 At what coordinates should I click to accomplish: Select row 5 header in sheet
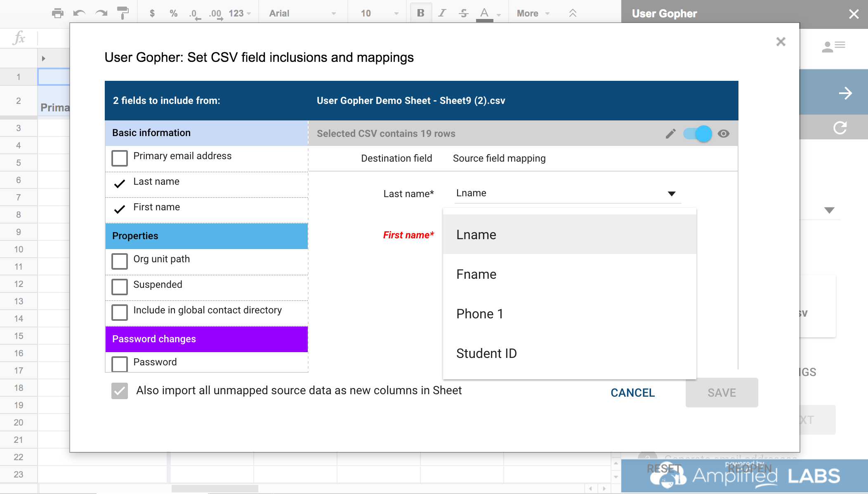coord(19,162)
